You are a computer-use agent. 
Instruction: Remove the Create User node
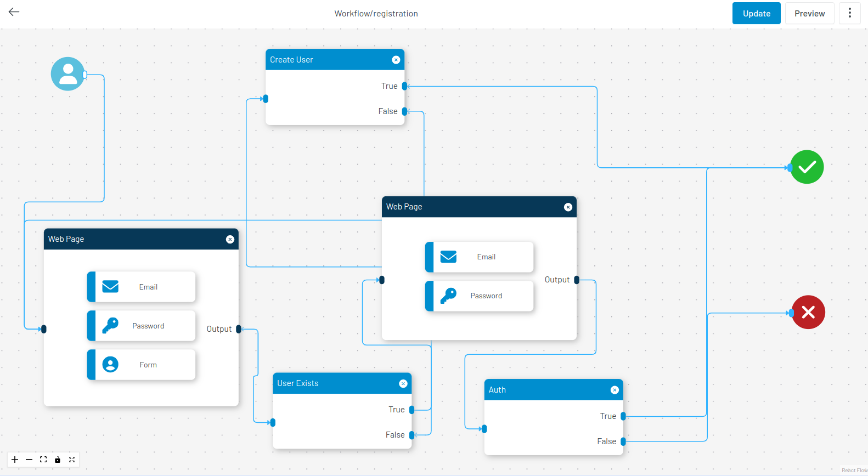point(396,60)
